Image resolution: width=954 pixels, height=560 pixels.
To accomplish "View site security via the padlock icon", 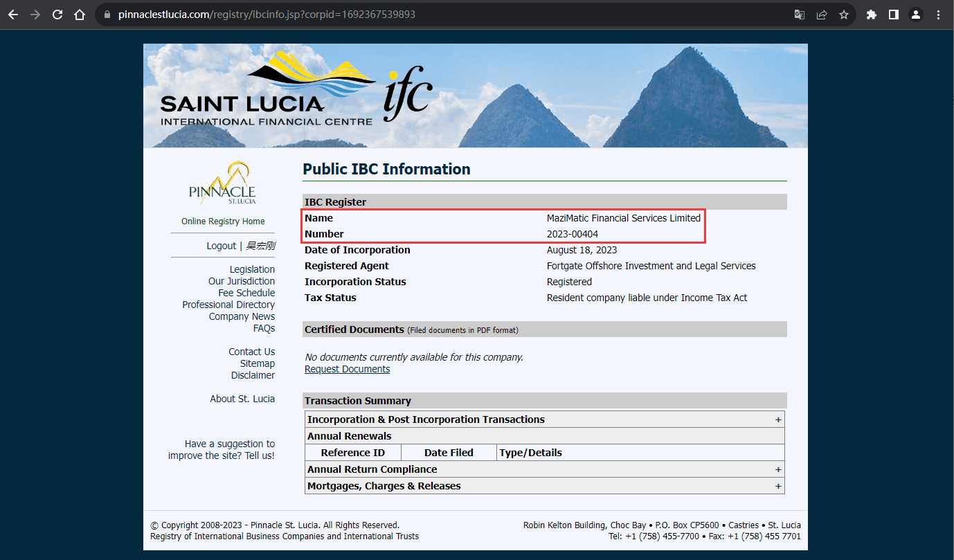I will (x=106, y=15).
